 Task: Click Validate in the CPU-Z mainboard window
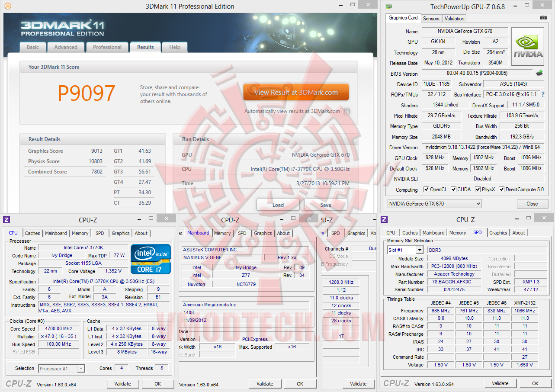pyautogui.click(x=265, y=384)
